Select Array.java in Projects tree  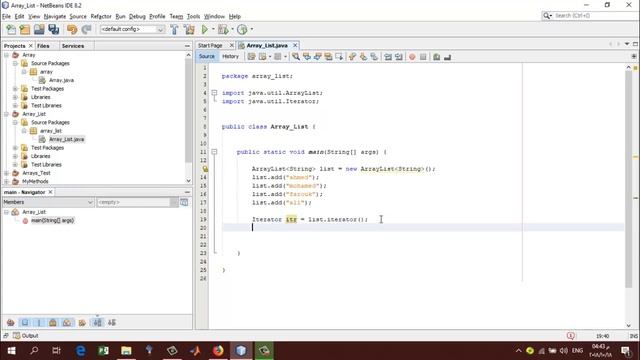tap(61, 80)
